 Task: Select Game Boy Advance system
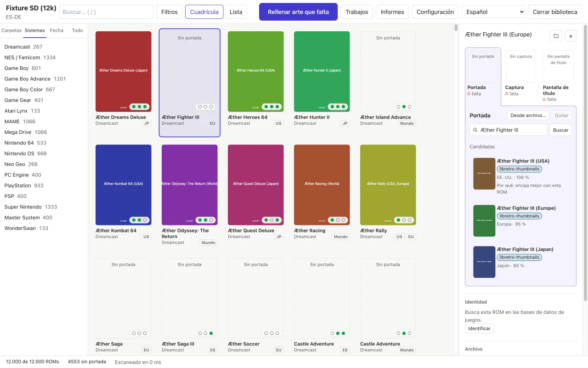coord(44,79)
